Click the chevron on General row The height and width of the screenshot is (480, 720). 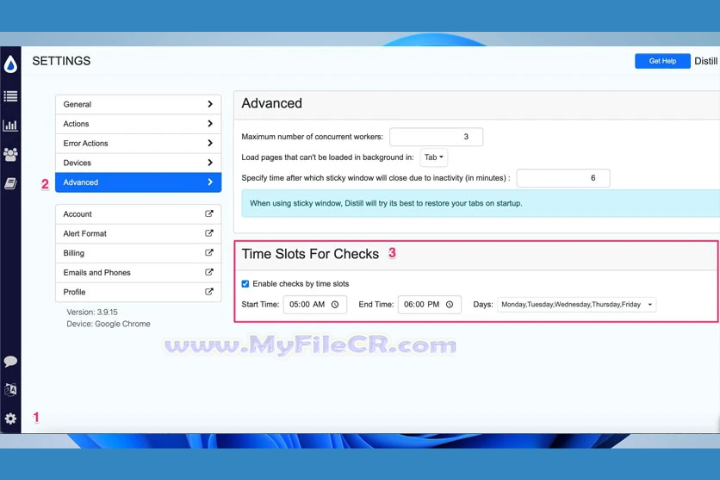[x=210, y=104]
